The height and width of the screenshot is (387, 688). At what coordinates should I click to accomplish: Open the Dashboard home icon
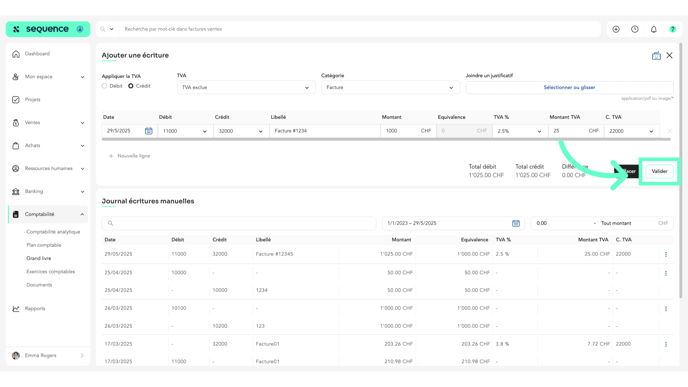pos(16,54)
